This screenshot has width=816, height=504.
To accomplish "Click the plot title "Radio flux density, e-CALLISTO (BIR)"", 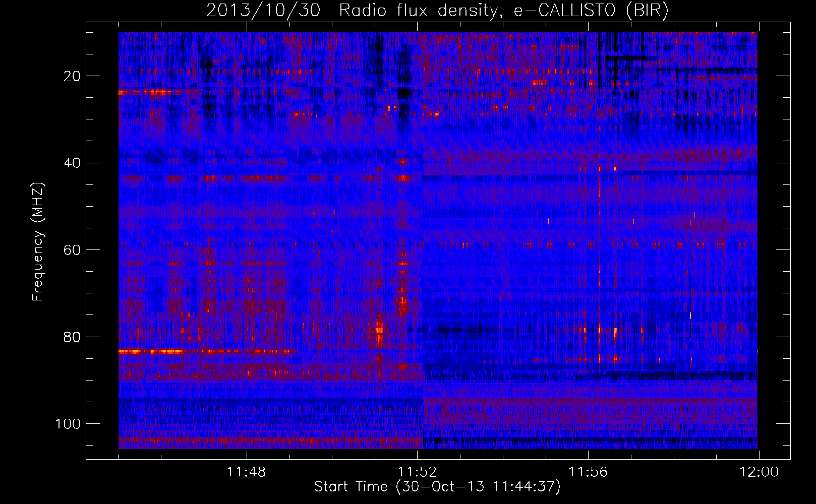I will pyautogui.click(x=503, y=11).
